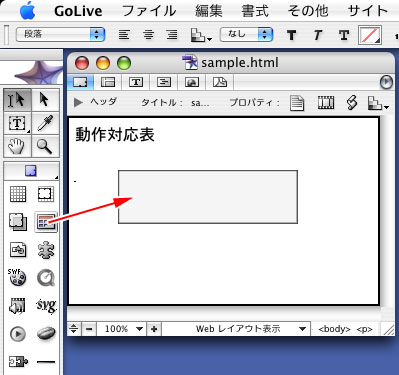This screenshot has width=399, height=375.
Task: Open the text color swatch
Action: pyautogui.click(x=370, y=35)
